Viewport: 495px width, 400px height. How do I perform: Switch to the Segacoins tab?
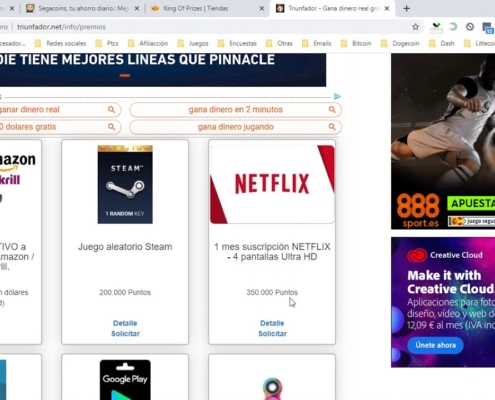[x=83, y=9]
